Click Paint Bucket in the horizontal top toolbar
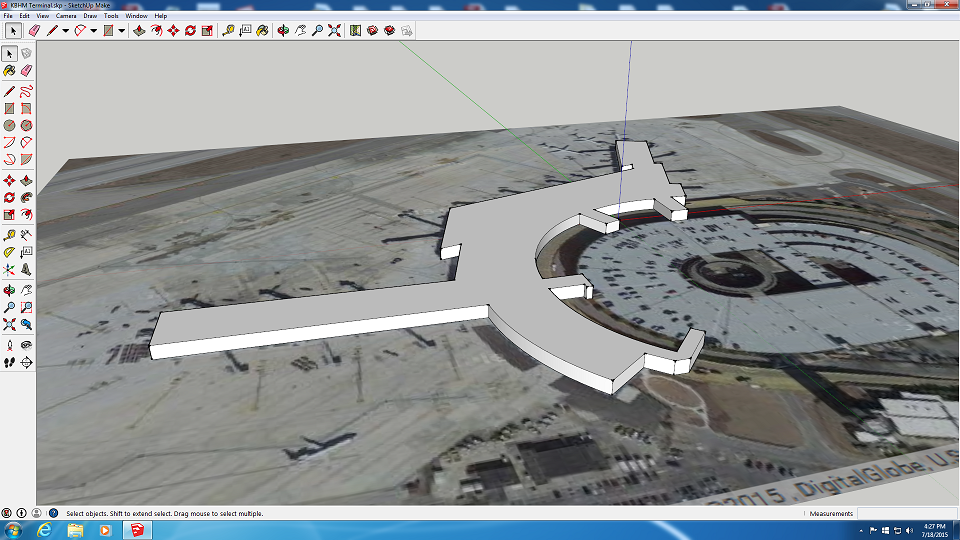Viewport: 960px width, 540px height. (262, 31)
